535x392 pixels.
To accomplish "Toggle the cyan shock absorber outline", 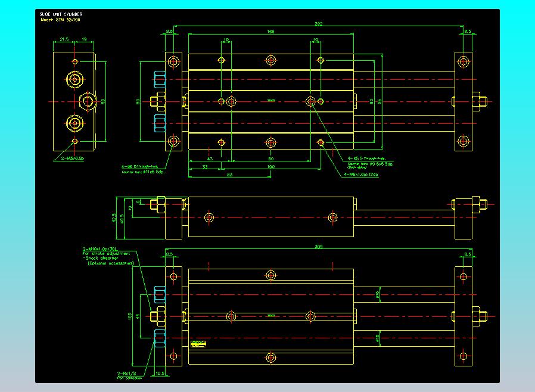I will tap(160, 293).
